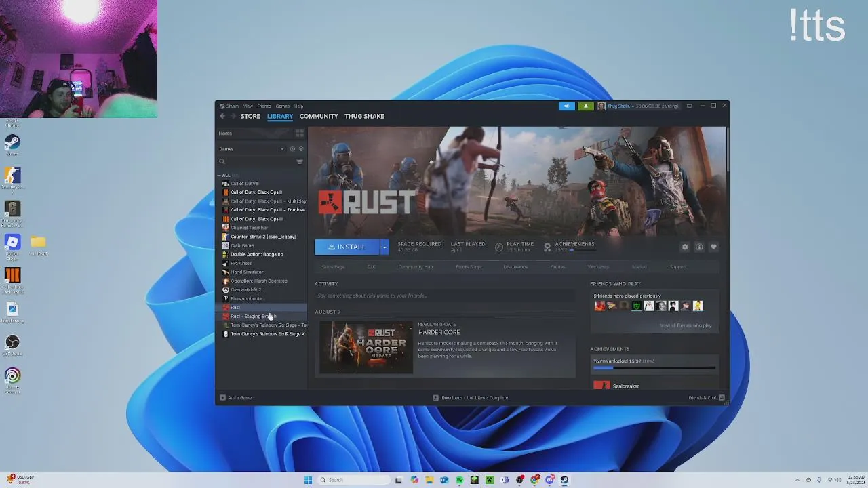
Task: Select Chained Together in the games list
Action: (262, 228)
